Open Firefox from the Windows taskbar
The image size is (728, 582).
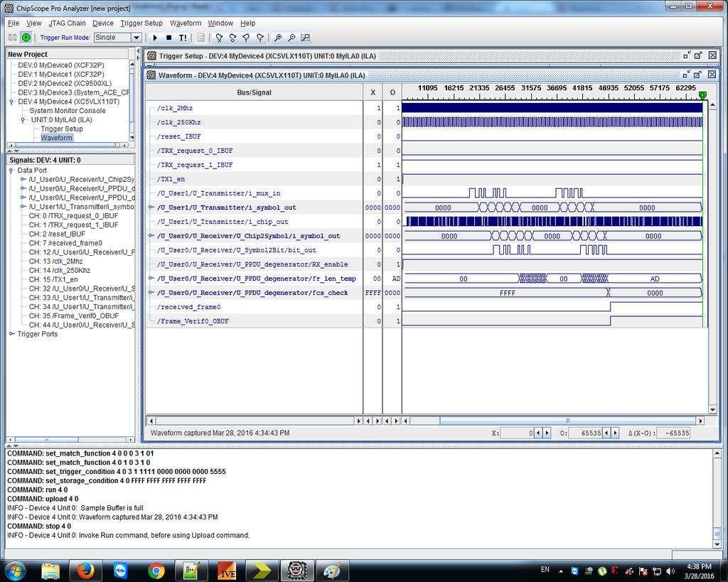pyautogui.click(x=85, y=571)
